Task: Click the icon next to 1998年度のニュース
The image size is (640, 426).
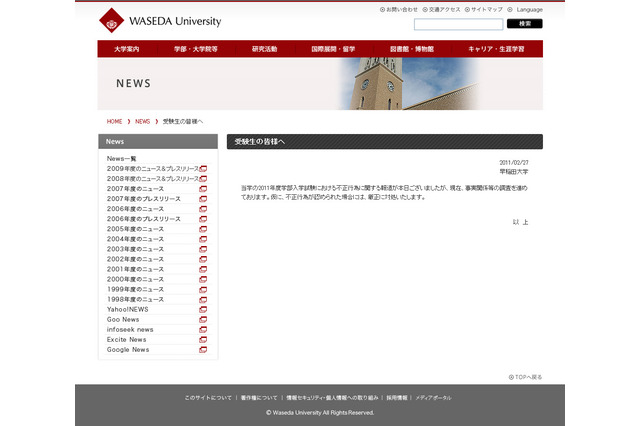Action: tap(203, 300)
